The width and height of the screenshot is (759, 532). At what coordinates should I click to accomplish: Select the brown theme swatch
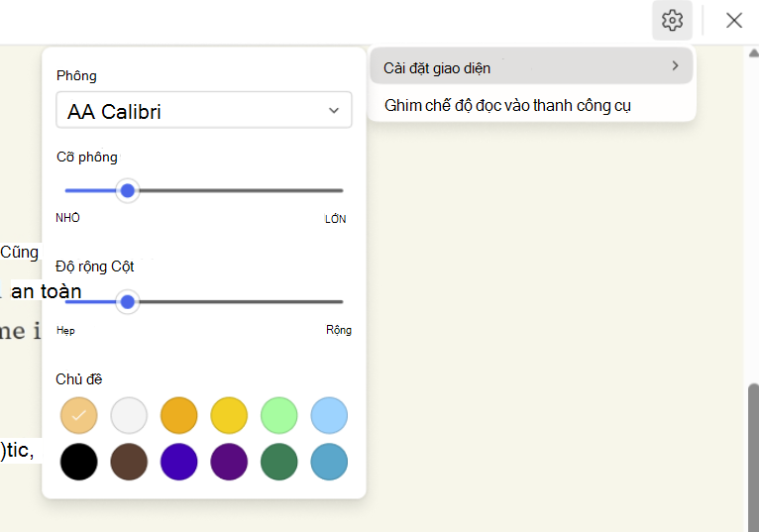pyautogui.click(x=129, y=462)
